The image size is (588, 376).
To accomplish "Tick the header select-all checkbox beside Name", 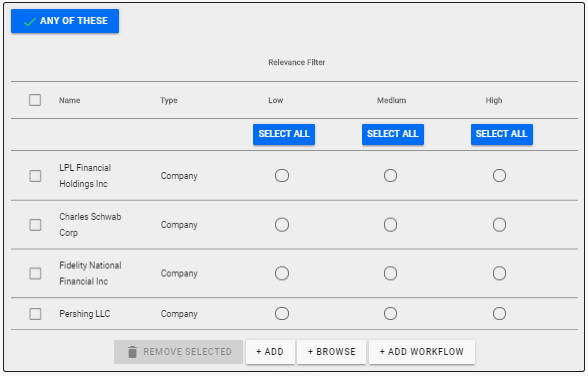I will (x=35, y=100).
